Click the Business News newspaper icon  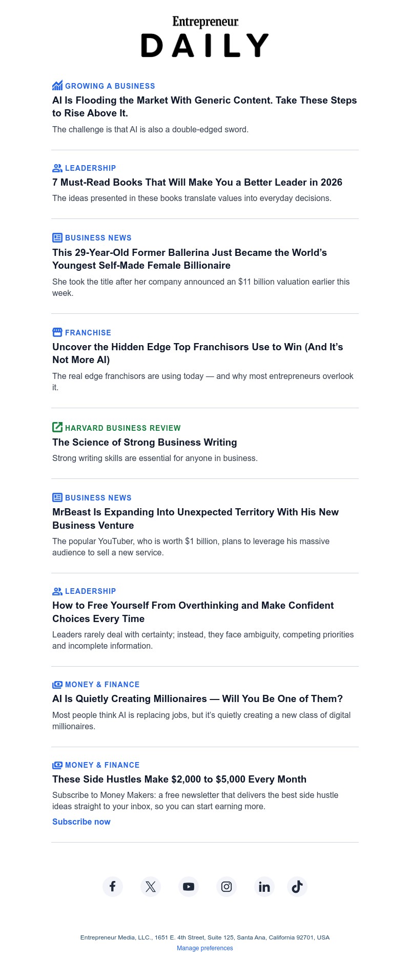(57, 237)
